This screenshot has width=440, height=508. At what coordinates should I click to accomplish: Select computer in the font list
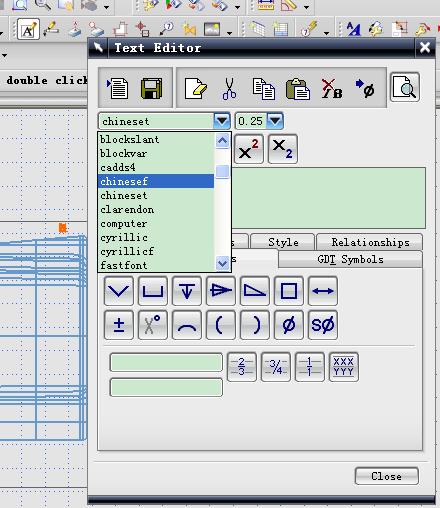click(156, 223)
